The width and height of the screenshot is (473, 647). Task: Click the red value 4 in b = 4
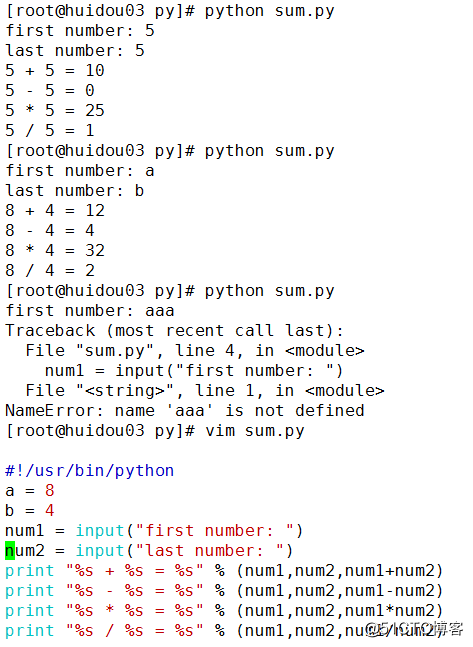point(50,511)
